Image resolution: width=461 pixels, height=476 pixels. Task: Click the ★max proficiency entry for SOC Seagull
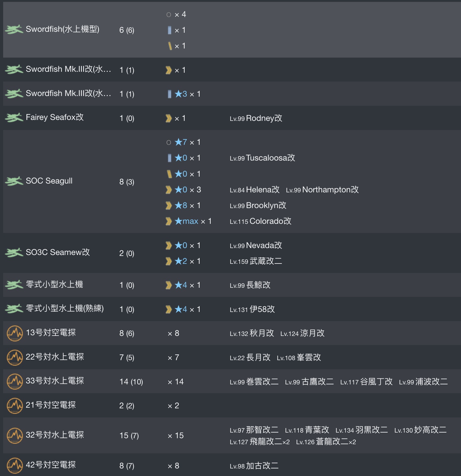tap(189, 221)
